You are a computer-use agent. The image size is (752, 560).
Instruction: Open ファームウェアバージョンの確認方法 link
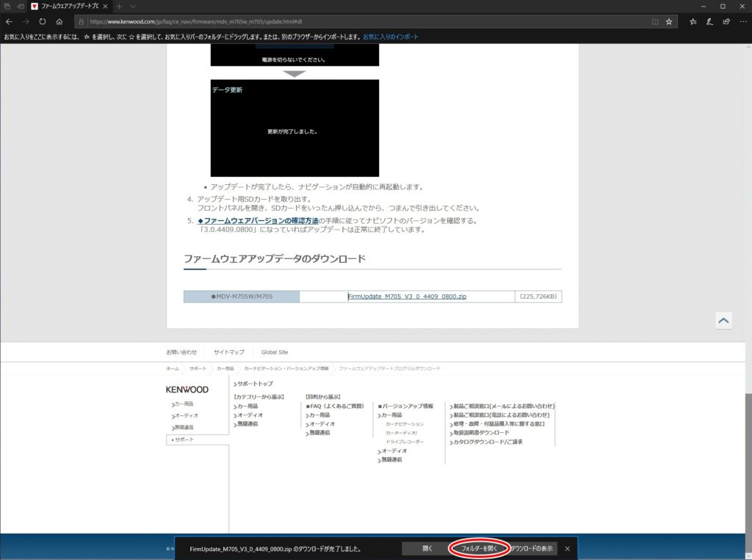258,220
